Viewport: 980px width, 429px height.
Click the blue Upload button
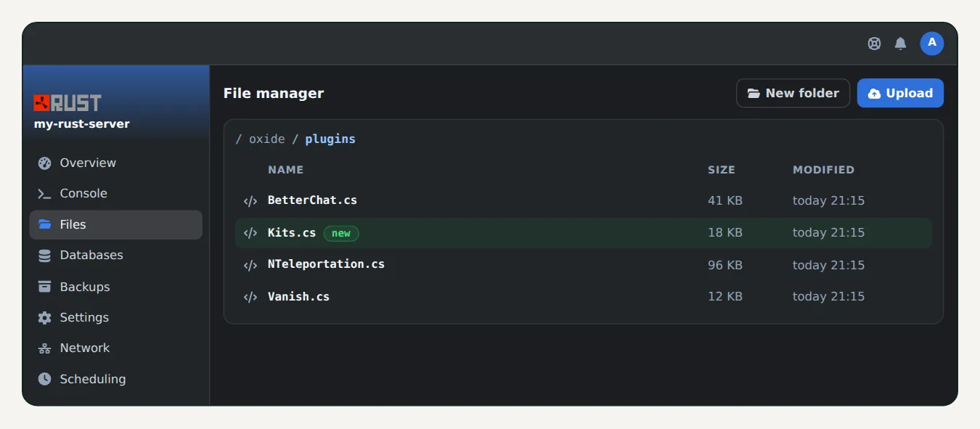click(x=900, y=93)
